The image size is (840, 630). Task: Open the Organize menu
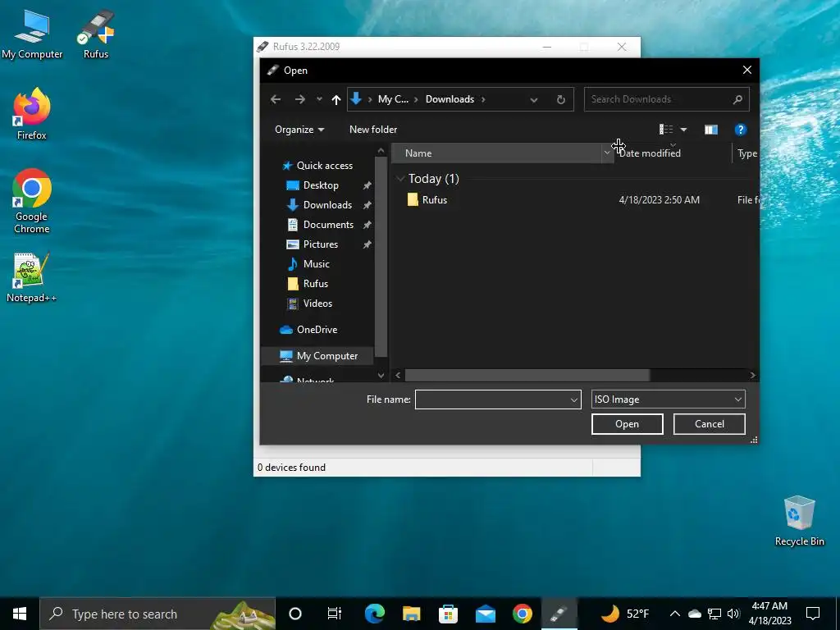(x=299, y=130)
